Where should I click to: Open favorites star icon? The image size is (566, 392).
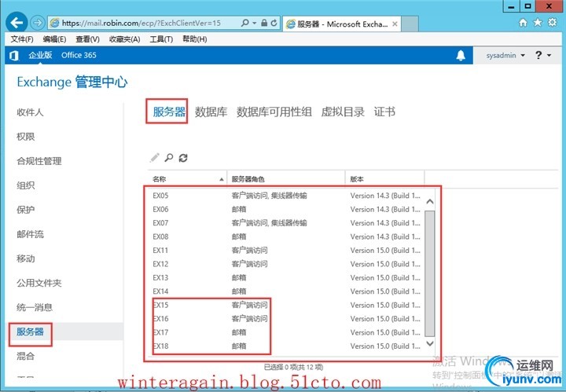click(x=538, y=23)
